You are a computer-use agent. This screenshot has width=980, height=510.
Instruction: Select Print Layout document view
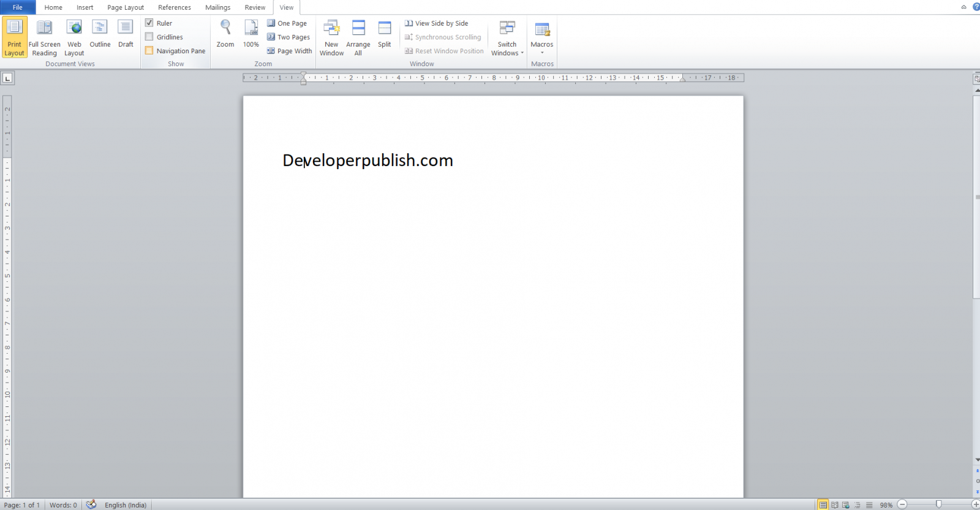(15, 37)
